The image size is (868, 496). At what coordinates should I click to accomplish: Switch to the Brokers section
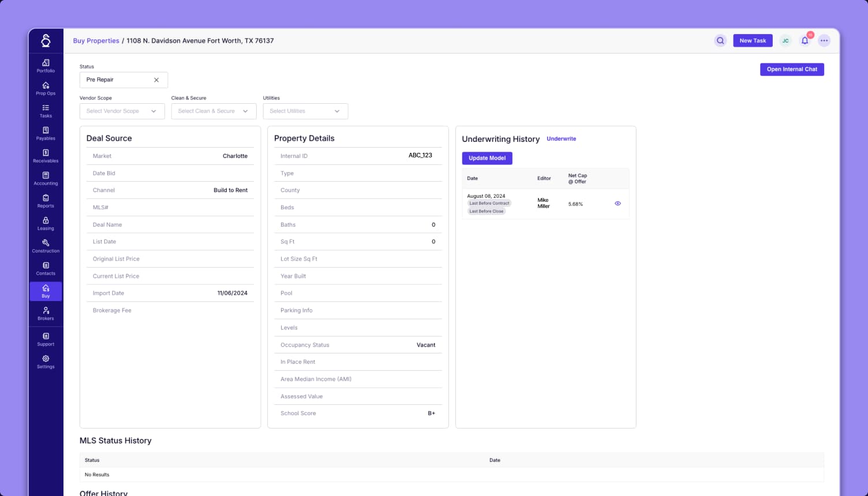[x=45, y=313]
